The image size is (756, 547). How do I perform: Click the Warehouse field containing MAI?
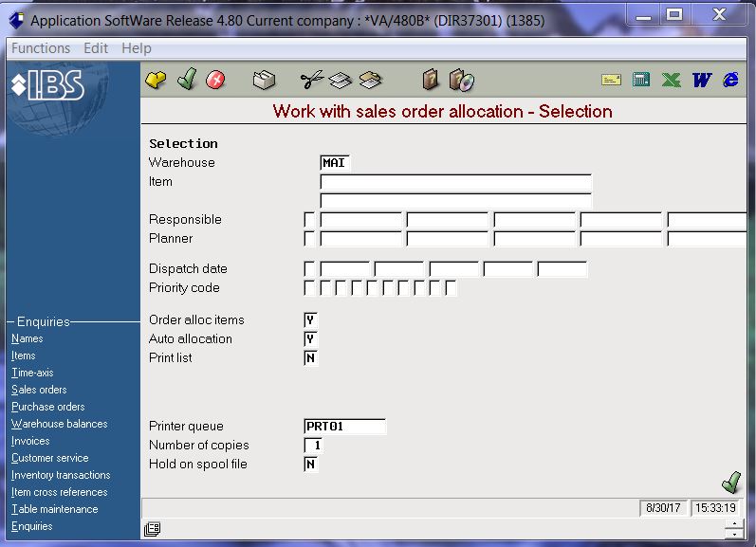[x=335, y=163]
